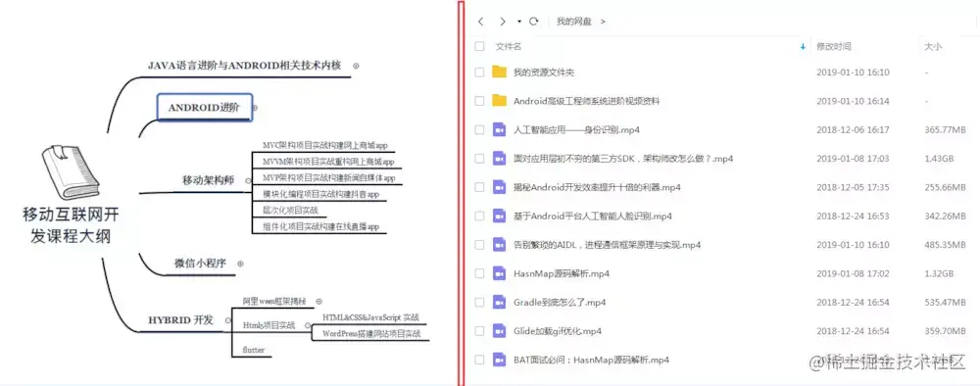Select file name 揭秘Android开发效率提升十倍的利器.mp4
This screenshot has width=980, height=386.
[x=597, y=187]
